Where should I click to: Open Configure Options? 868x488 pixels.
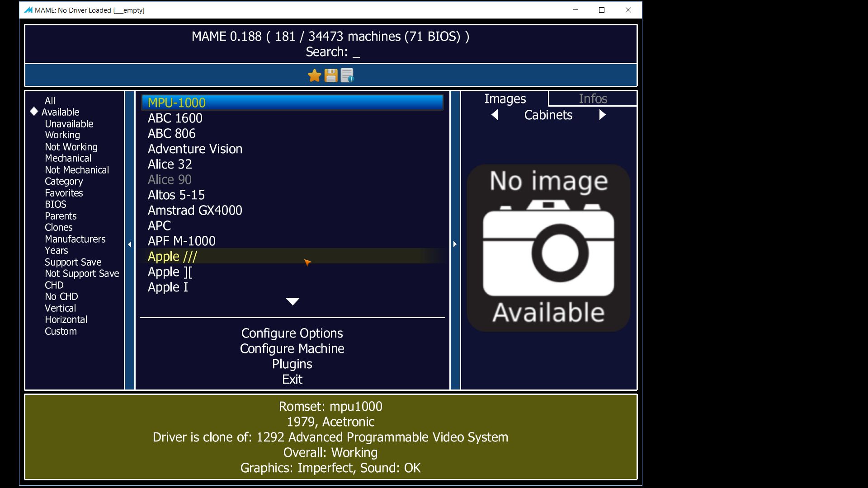(x=292, y=333)
